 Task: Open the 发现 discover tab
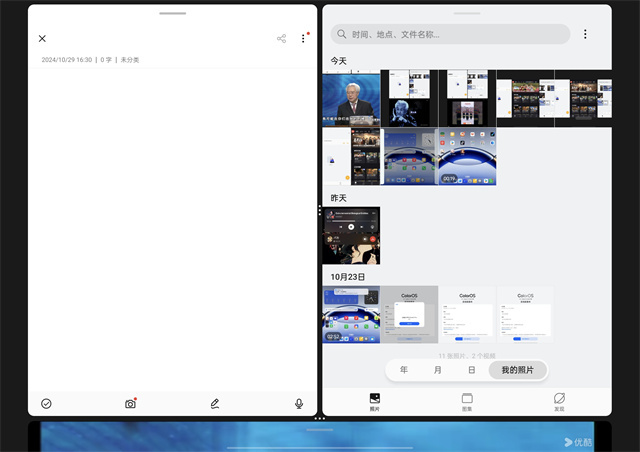click(x=559, y=402)
